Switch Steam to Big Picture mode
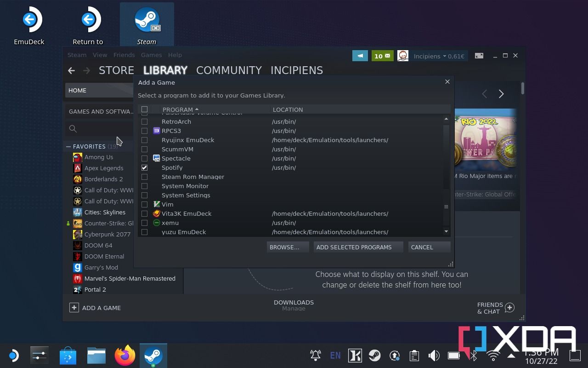The width and height of the screenshot is (588, 368). [x=479, y=56]
